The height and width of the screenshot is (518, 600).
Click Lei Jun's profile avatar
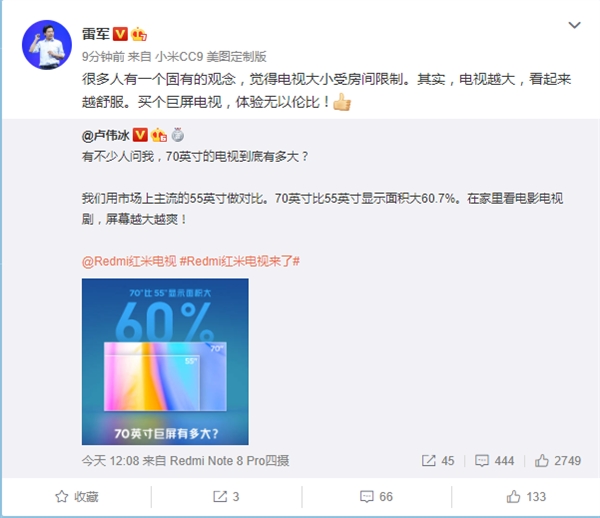coord(47,45)
